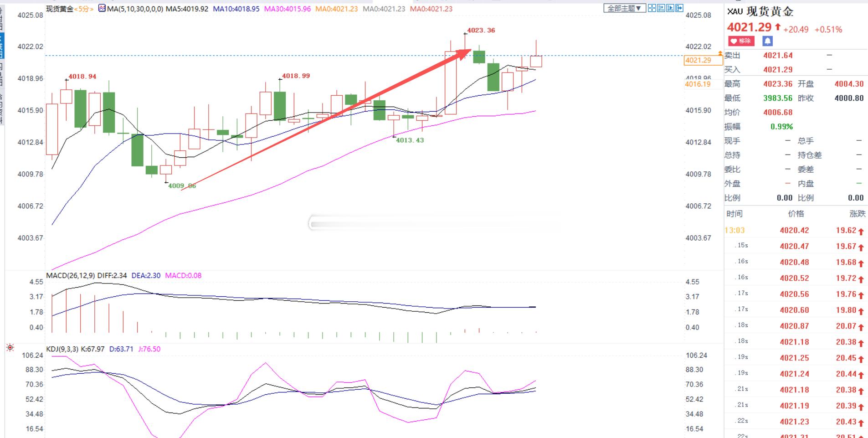
Task: Click the 4023.36 high marker on chart
Action: point(481,31)
